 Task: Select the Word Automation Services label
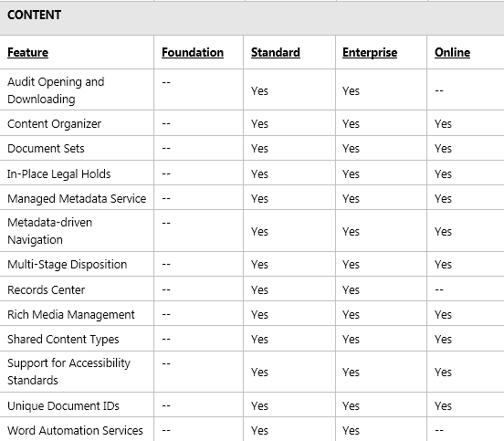coord(75,430)
